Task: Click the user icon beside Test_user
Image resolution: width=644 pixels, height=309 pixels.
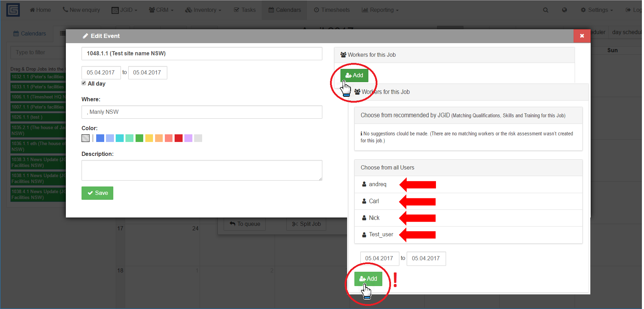Action: pyautogui.click(x=364, y=235)
